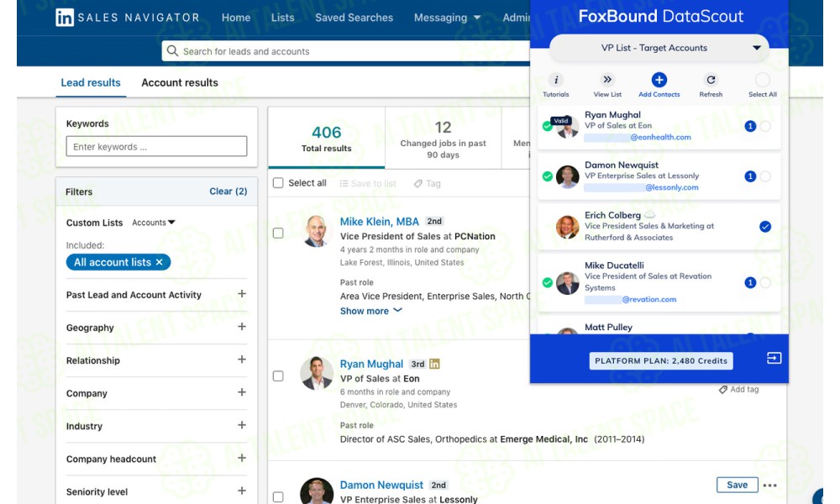Click the Add tag icon
This screenshot has height=504, width=840.
722,390
